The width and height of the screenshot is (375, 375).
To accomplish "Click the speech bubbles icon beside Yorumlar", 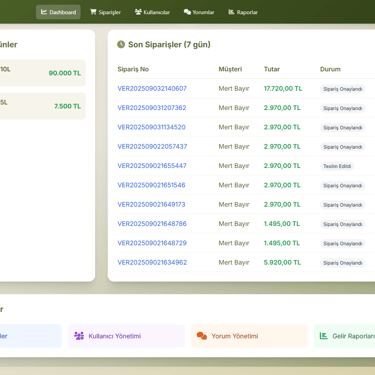I will click(x=187, y=12).
